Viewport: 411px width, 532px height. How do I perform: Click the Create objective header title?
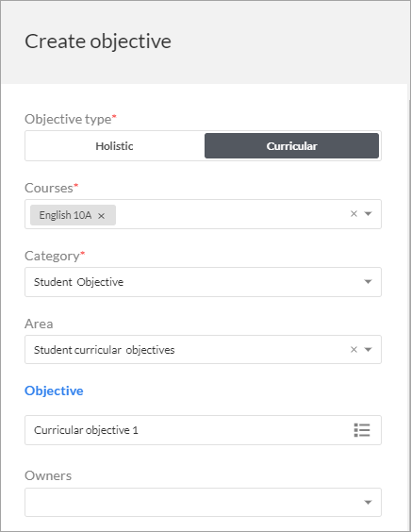click(98, 42)
